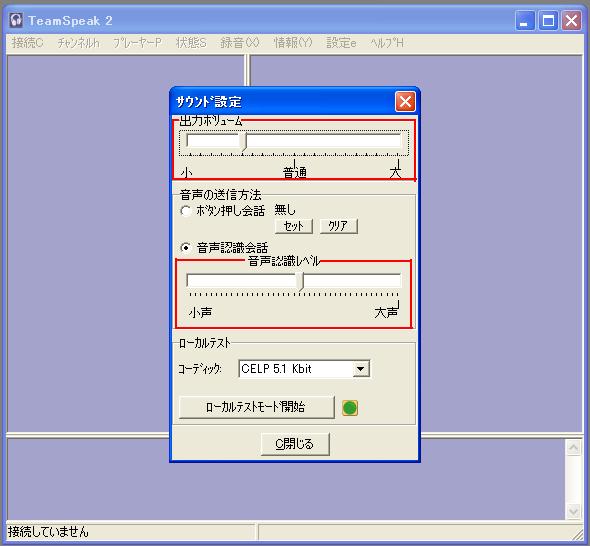Open the チャンネルh menu
Screen dimensions: 590x546
[78, 43]
